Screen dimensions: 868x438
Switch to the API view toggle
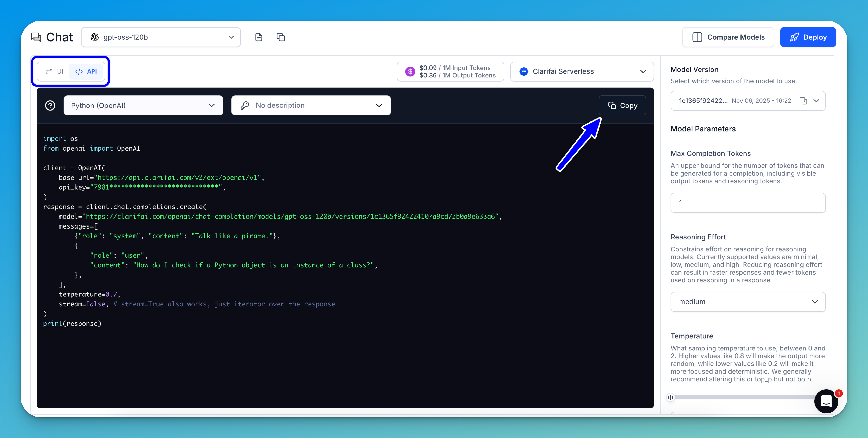pyautogui.click(x=86, y=71)
